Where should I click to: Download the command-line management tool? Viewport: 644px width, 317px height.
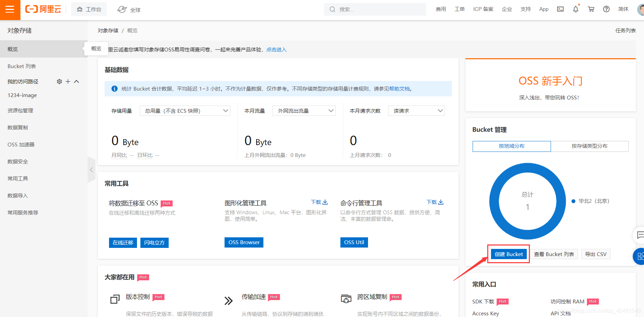click(x=435, y=202)
